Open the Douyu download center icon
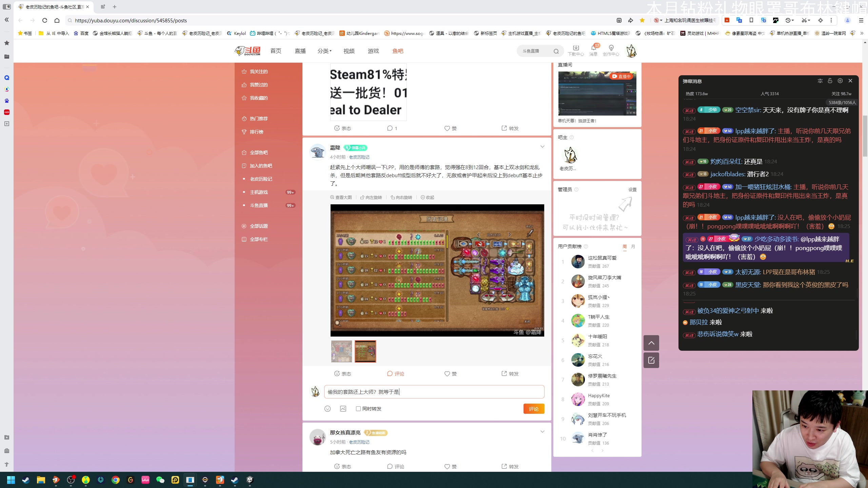This screenshot has width=868, height=488. [x=576, y=50]
